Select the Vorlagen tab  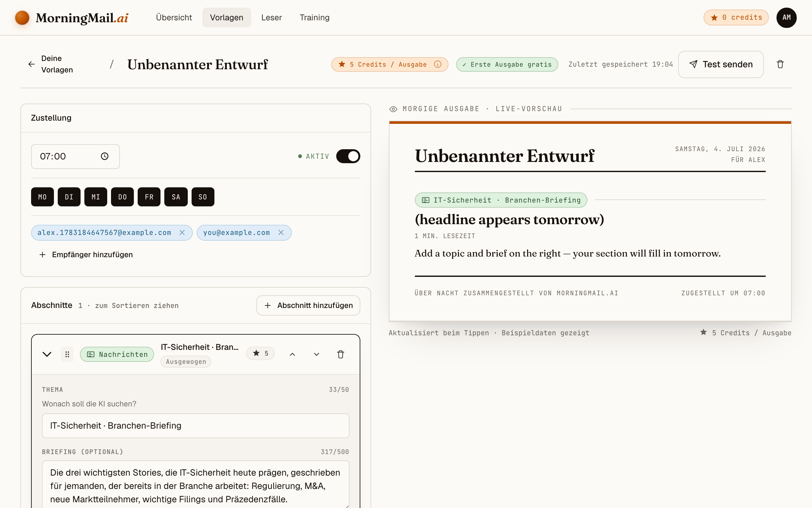[x=226, y=17]
